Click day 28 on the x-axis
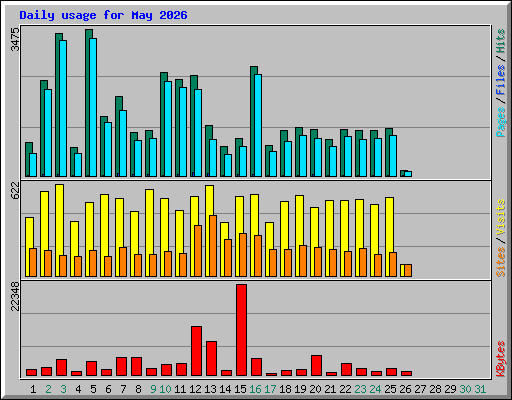Image resolution: width=512 pixels, height=400 pixels. coord(435,389)
